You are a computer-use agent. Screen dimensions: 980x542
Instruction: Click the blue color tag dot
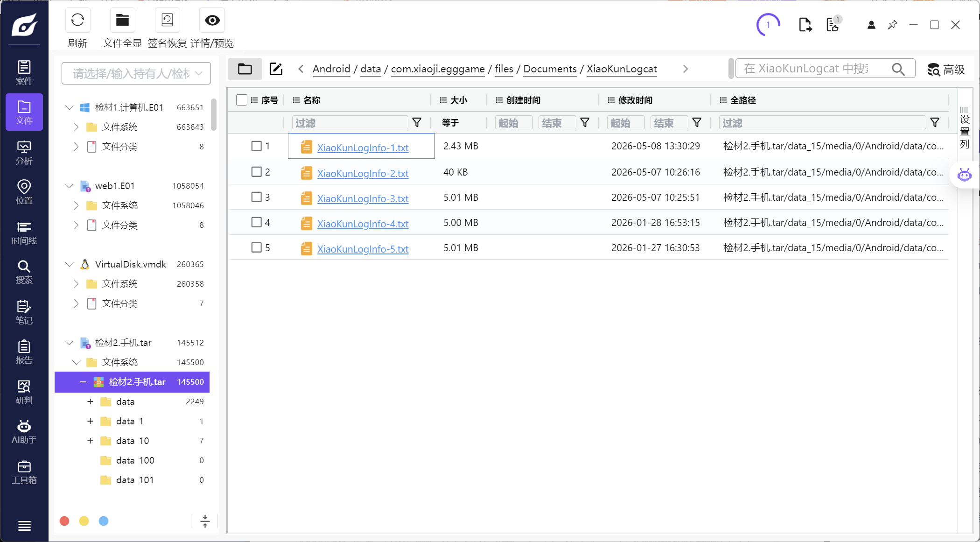coord(104,521)
